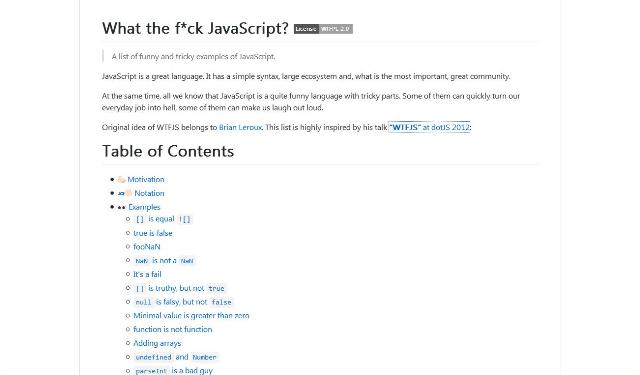Open the "parseInt is a bad guy" link
640x375 pixels.
(x=173, y=371)
